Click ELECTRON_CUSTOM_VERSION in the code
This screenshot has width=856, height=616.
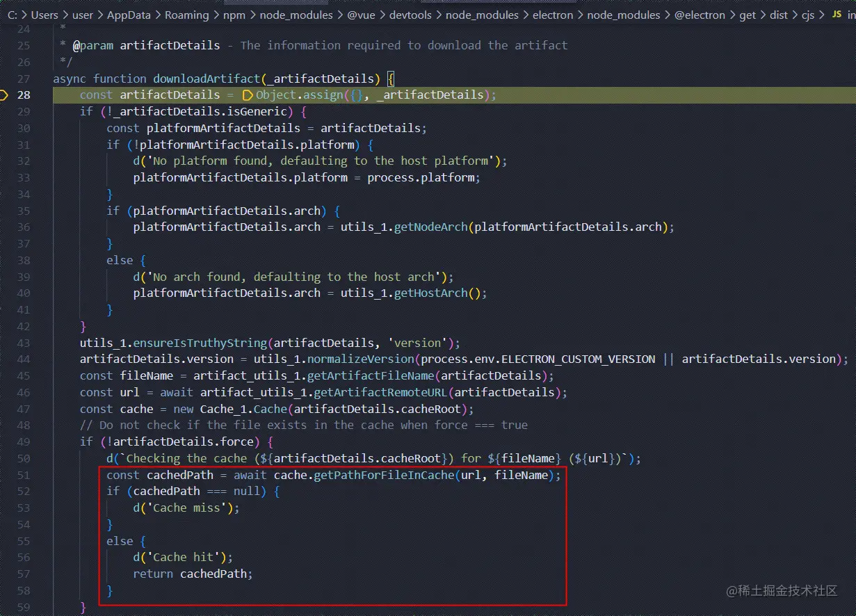(578, 359)
